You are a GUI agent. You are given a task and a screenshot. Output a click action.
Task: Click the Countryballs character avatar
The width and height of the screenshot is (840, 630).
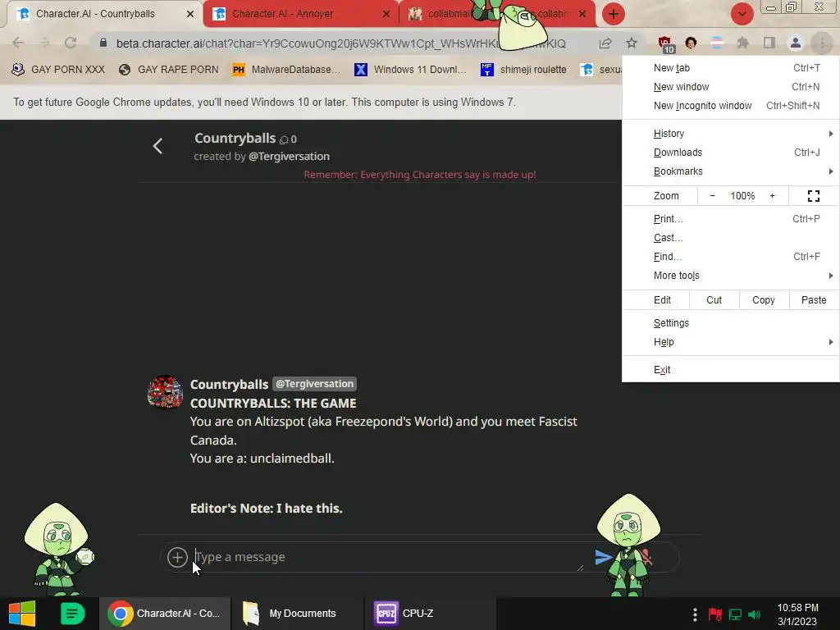click(x=165, y=391)
